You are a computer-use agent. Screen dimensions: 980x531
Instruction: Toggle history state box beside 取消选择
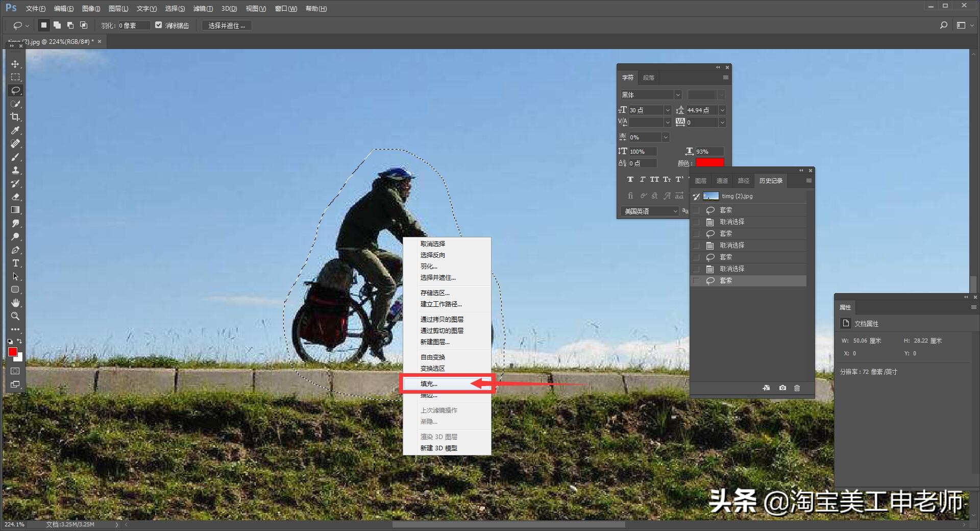tap(696, 222)
